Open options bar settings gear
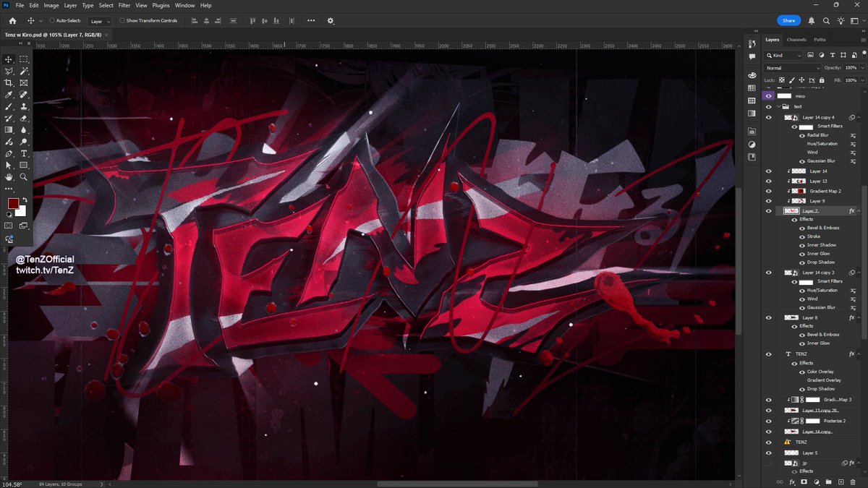The width and height of the screenshot is (868, 488). pos(331,21)
